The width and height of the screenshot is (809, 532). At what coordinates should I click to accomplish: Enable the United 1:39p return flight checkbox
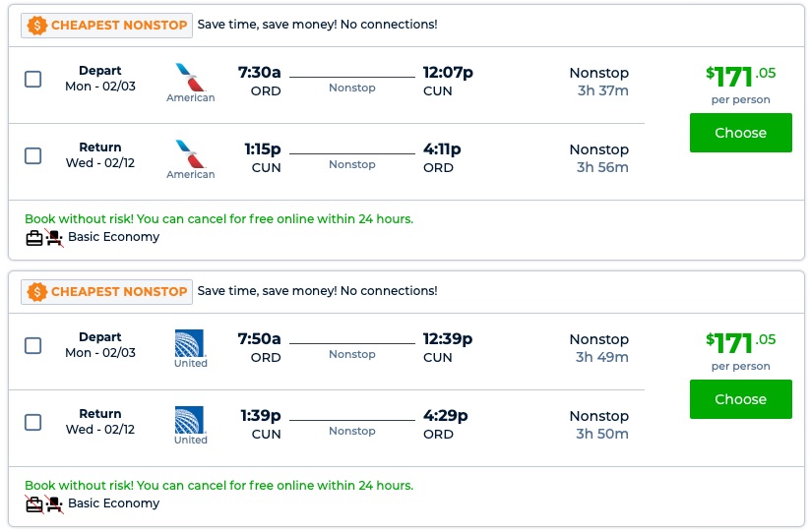point(33,422)
